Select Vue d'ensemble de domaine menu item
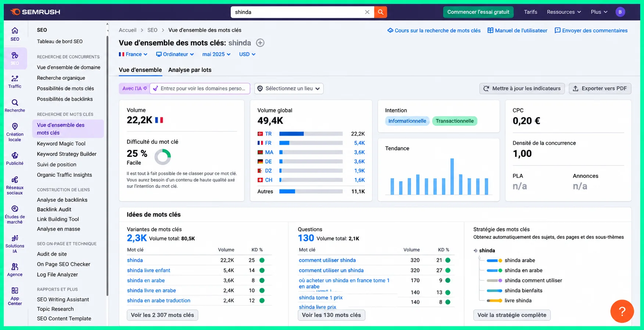The height and width of the screenshot is (330, 644). point(68,67)
